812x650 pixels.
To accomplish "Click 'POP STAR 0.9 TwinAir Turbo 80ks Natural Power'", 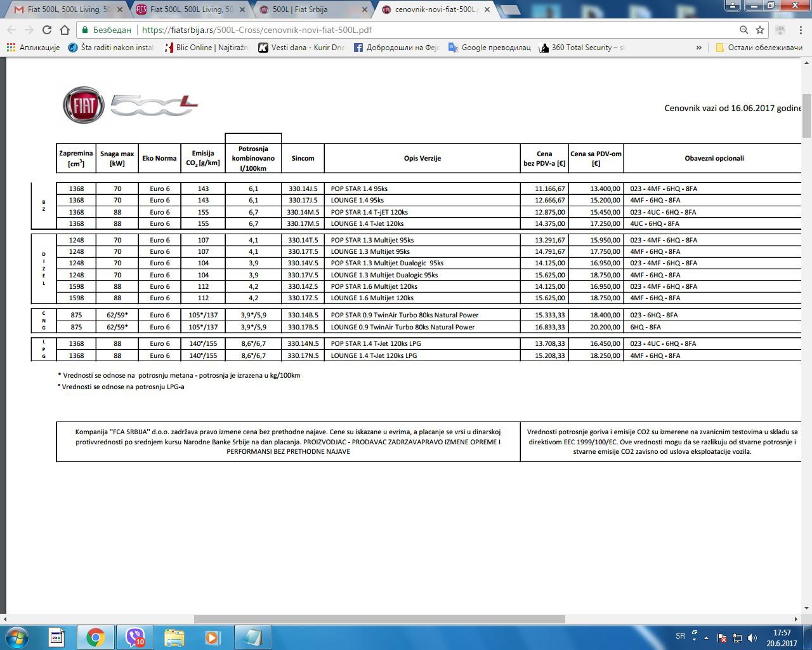I will tap(405, 315).
